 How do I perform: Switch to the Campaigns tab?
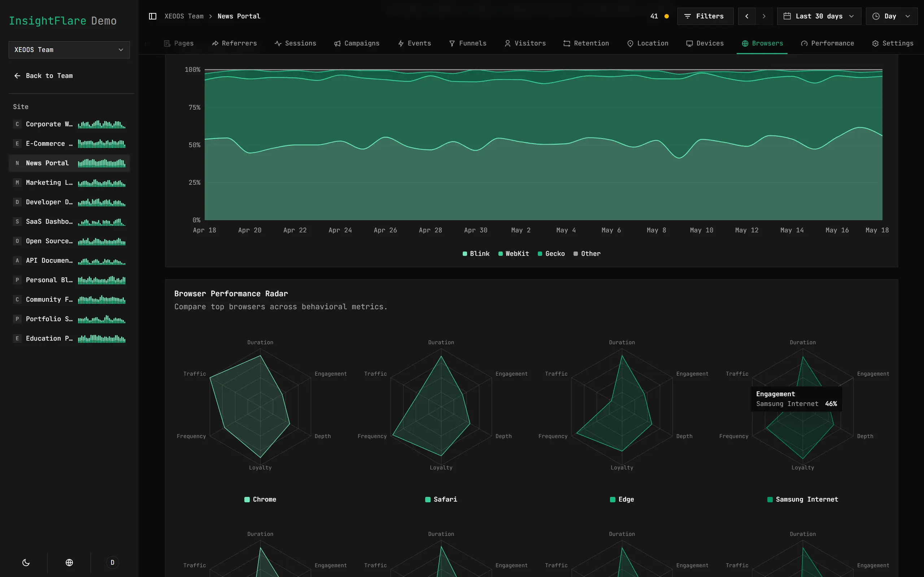pos(357,44)
